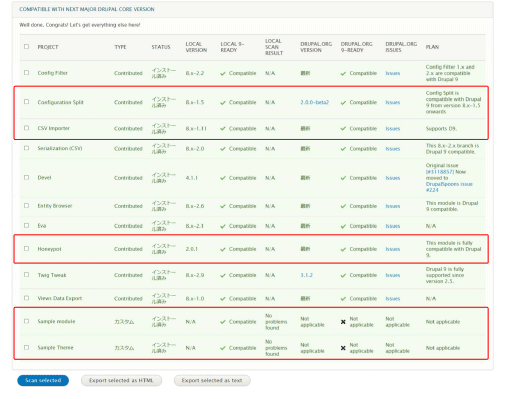
Task: Click the section title 'Compatible with next major Drupal core version'
Action: click(87, 9)
